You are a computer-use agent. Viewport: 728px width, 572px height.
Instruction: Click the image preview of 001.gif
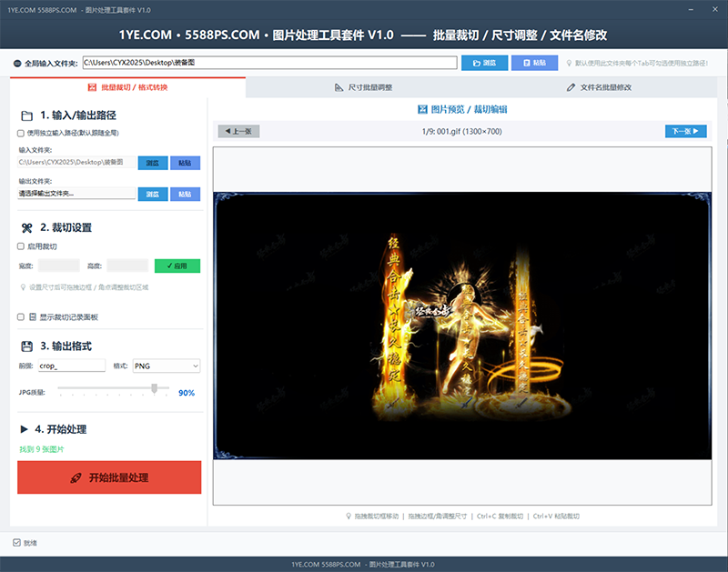coord(462,326)
